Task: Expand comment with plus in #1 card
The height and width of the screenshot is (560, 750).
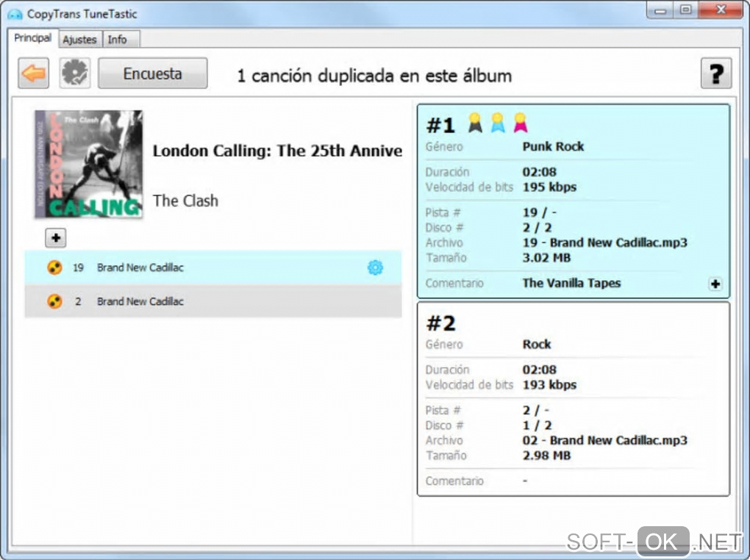Action: pos(715,284)
